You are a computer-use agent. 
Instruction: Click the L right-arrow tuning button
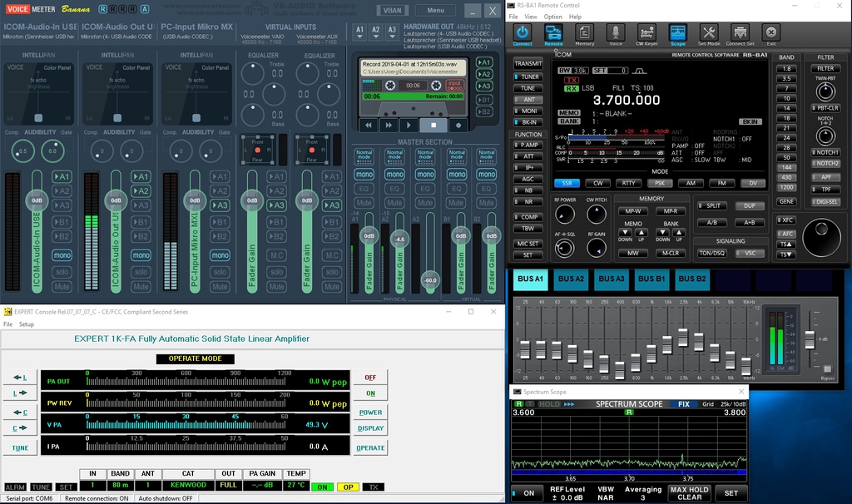[20, 393]
